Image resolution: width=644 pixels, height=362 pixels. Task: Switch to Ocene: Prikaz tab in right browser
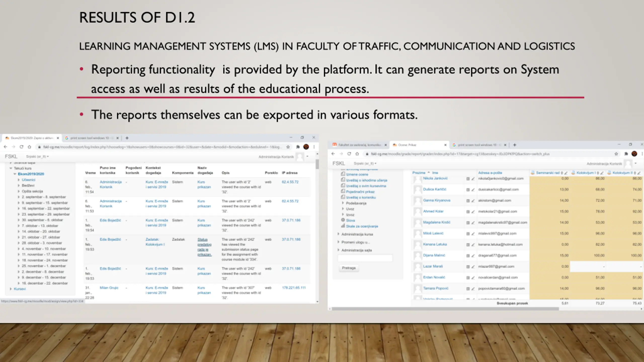tap(419, 145)
